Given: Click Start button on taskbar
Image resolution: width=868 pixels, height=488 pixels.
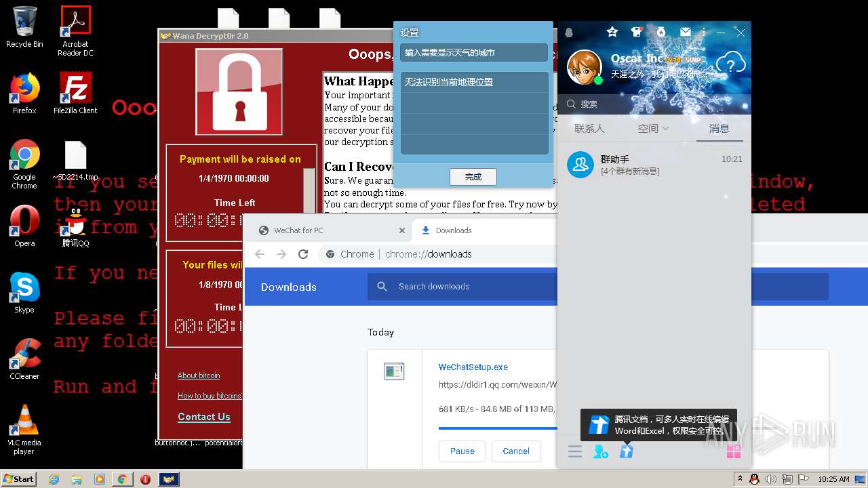Looking at the screenshot, I should [18, 479].
